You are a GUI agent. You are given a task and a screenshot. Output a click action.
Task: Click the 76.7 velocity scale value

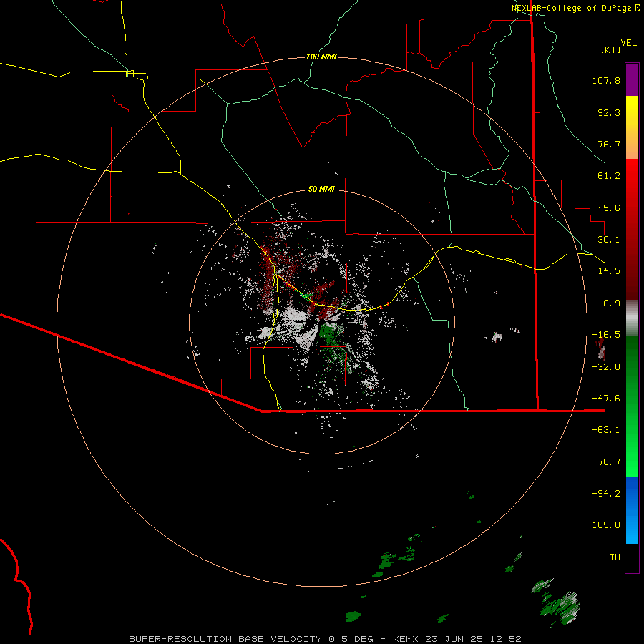coord(609,144)
